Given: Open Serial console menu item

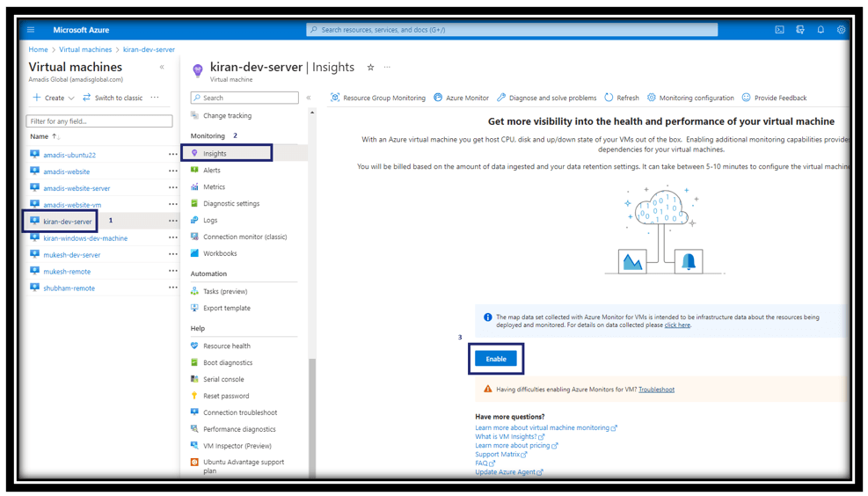Looking at the screenshot, I should point(223,379).
